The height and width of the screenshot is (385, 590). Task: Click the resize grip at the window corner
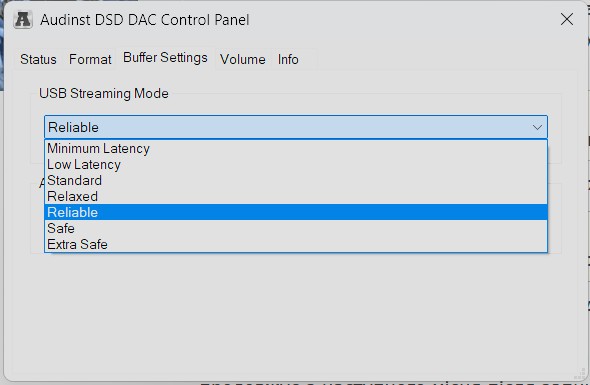[x=580, y=374]
